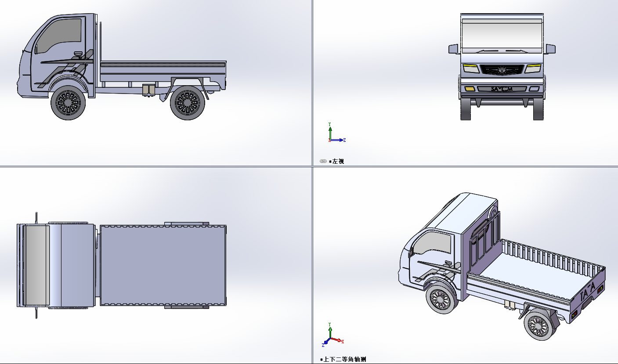Image resolution: width=618 pixels, height=364 pixels.
Task: Click the *左视 view label
Action: point(336,161)
